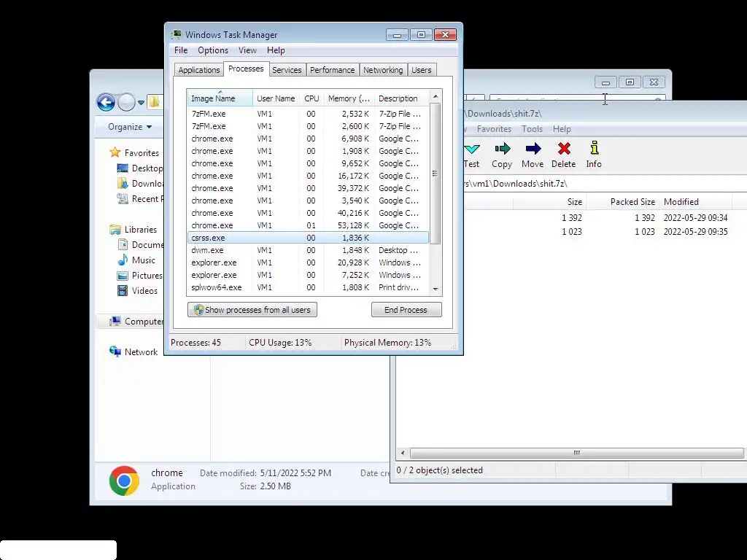Click Show processes from all users
747x560 pixels.
252,309
